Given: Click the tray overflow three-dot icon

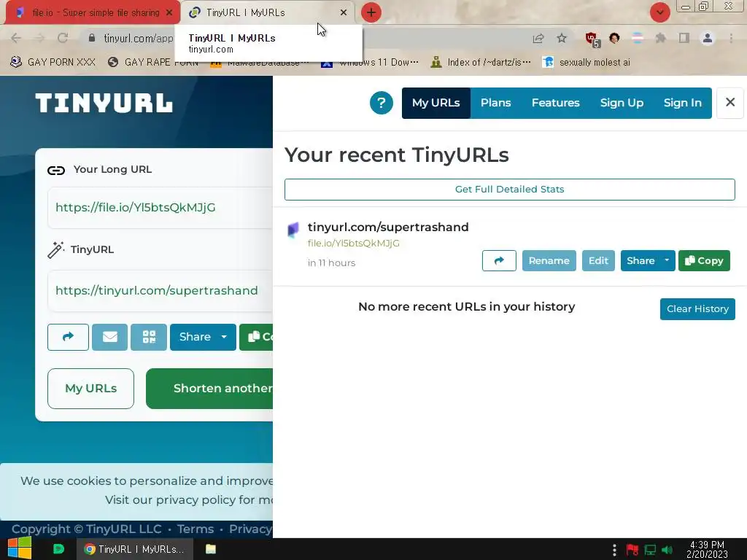Looking at the screenshot, I should click(x=614, y=550).
